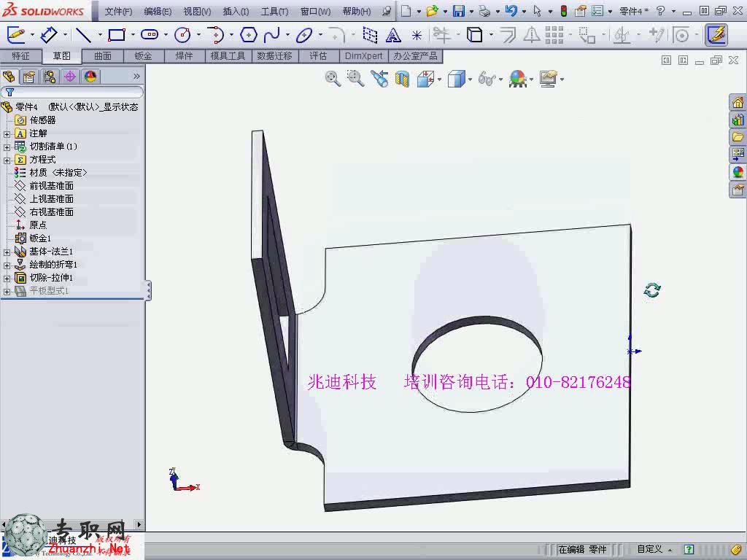
Task: Open the 工具(T) menu
Action: click(274, 12)
